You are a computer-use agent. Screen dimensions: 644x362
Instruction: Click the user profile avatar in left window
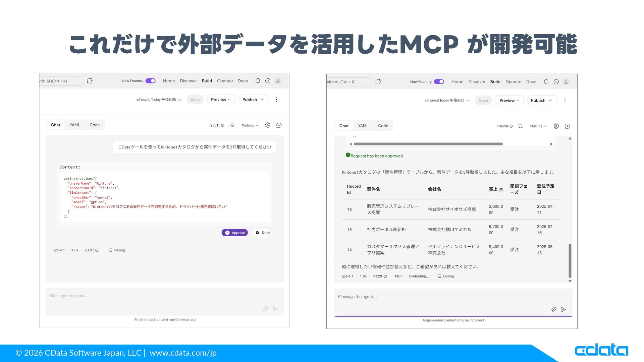coord(278,81)
